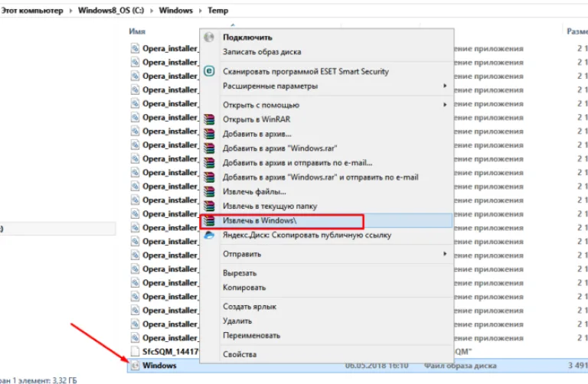Choose Вырезать from the context menu
The image size is (588, 384).
pos(240,273)
